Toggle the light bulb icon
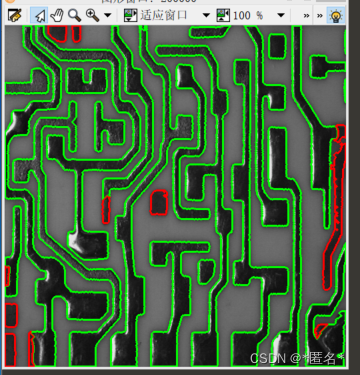The width and height of the screenshot is (360, 375). click(x=336, y=15)
